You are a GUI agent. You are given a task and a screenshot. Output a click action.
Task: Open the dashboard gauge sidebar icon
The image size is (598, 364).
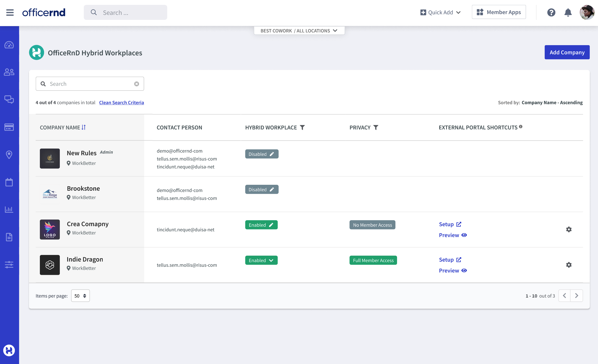click(x=9, y=45)
